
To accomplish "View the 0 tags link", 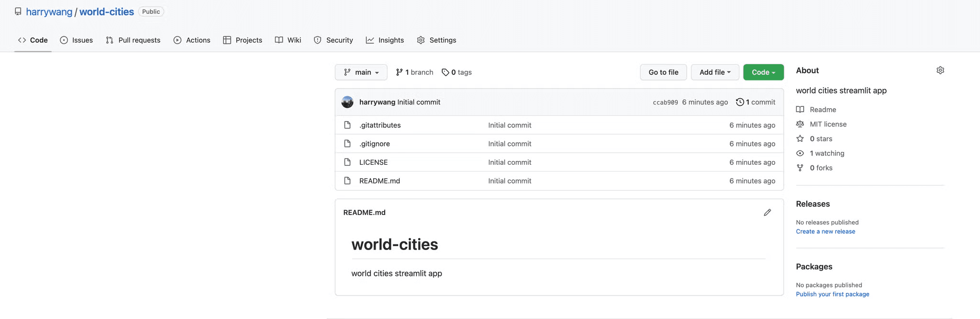I will point(457,72).
